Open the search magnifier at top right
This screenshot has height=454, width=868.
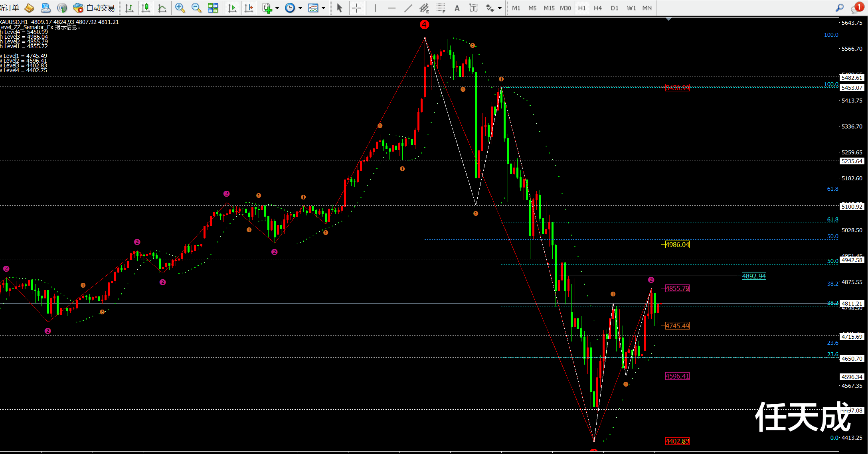840,8
